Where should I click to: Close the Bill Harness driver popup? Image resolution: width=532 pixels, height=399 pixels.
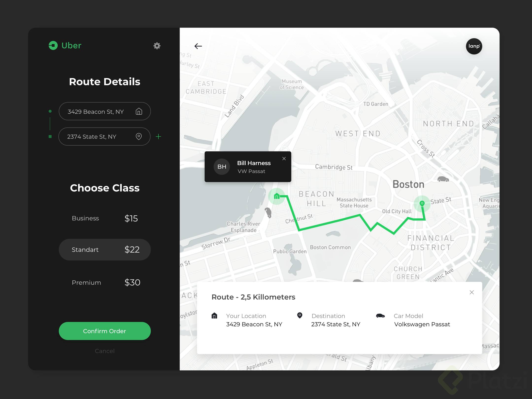[x=284, y=159]
